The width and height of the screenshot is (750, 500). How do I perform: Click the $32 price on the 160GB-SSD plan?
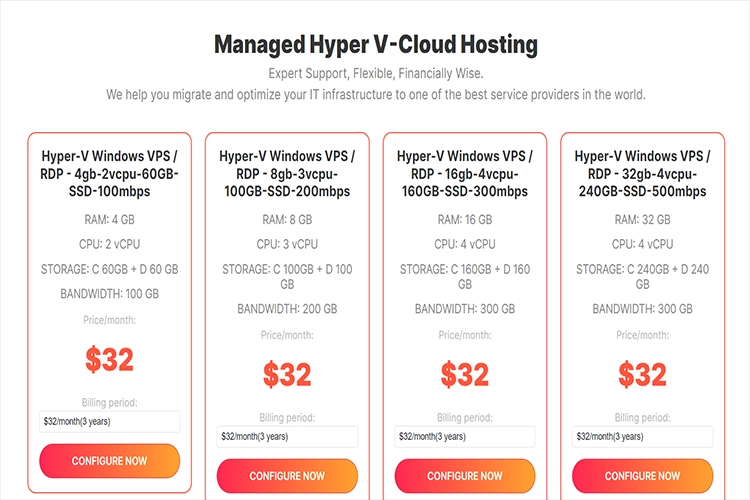(465, 374)
